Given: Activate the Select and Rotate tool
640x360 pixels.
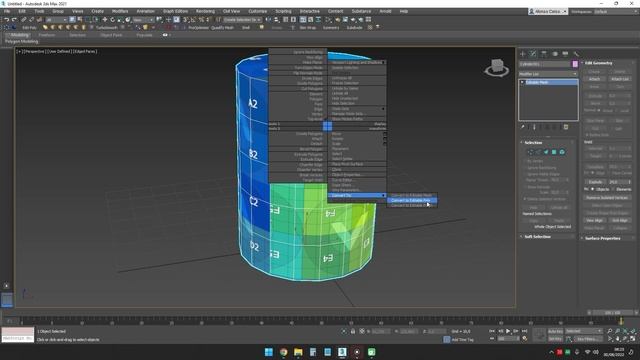Looking at the screenshot, I should tap(113, 20).
